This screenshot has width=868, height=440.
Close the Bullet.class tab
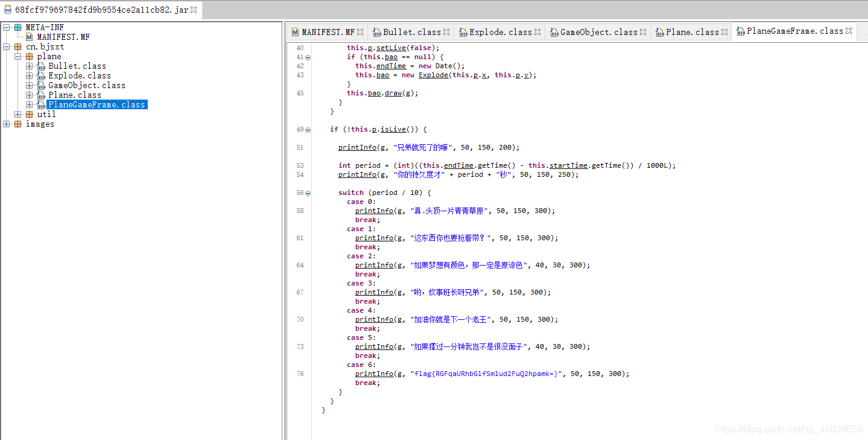coord(446,32)
